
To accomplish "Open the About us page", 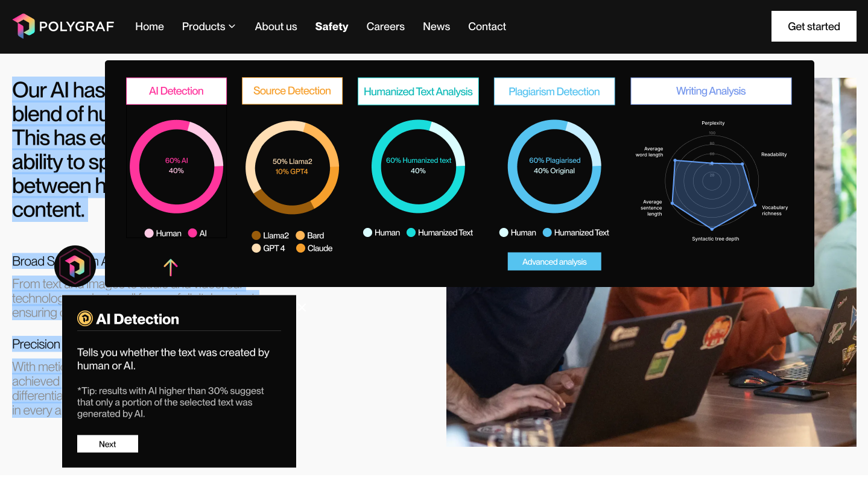I will [276, 27].
